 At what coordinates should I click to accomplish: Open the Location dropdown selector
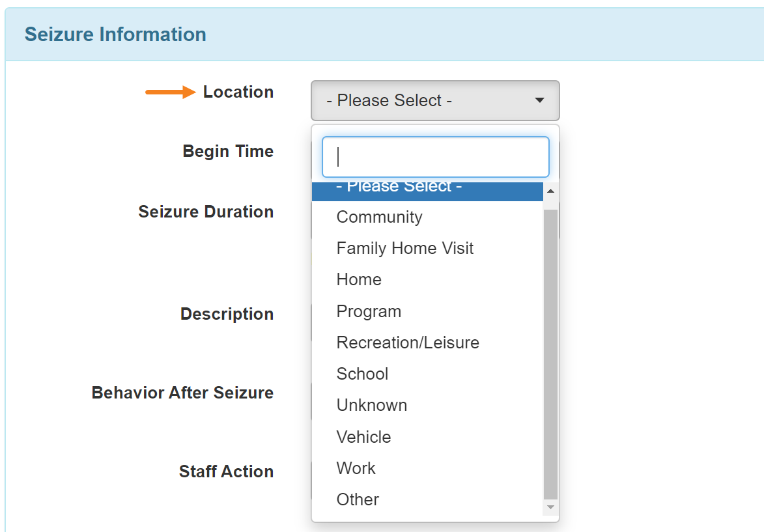pyautogui.click(x=435, y=100)
